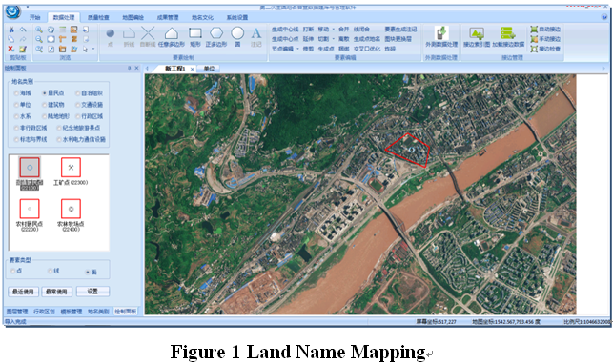Click the load edge-matching data (加载接边数据) icon

point(508,33)
